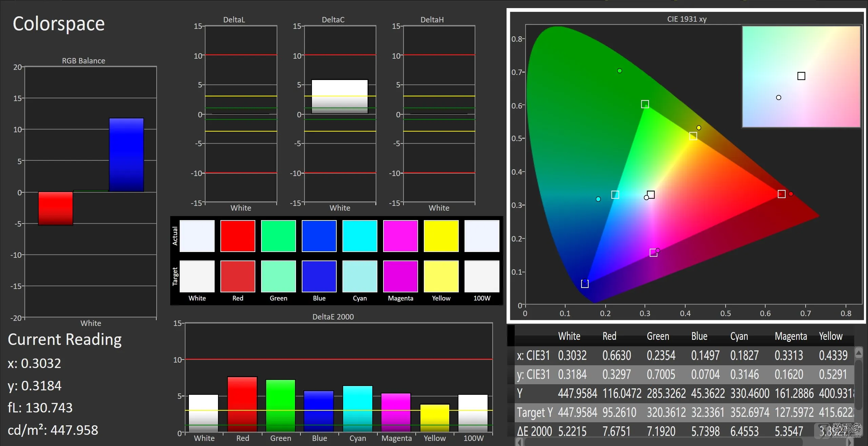Click the yellow DeltaE 2000 bar
Screen dimensions: 868x446
435,418
